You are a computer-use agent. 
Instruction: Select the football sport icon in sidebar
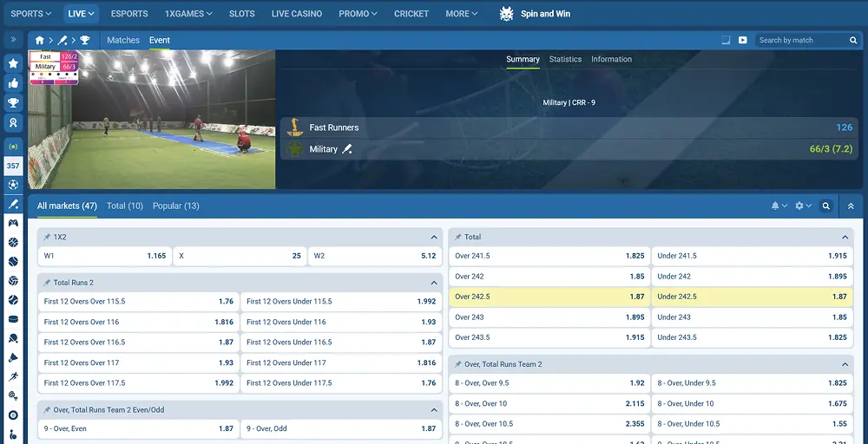tap(13, 185)
